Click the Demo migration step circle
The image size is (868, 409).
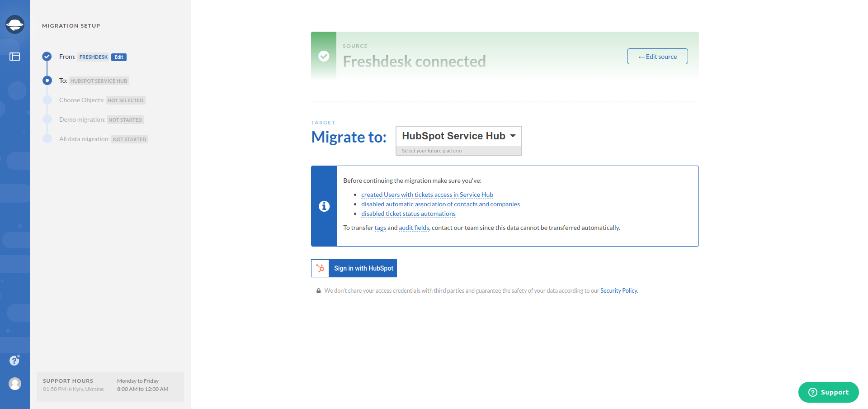tap(47, 119)
